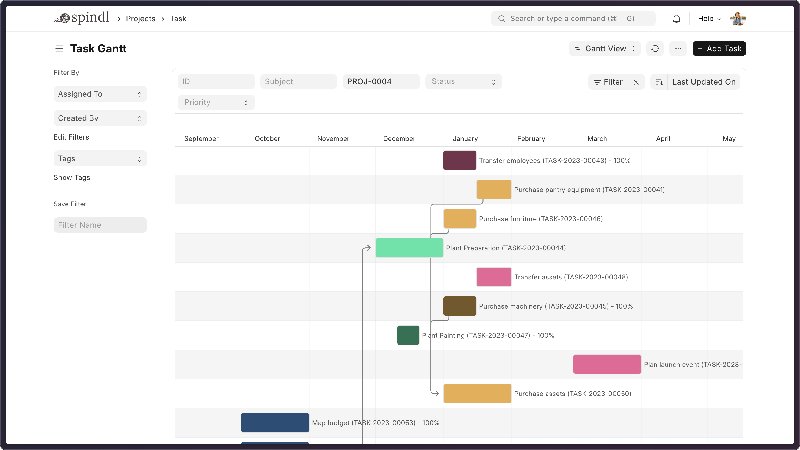
Task: Click the September month header
Action: [201, 138]
